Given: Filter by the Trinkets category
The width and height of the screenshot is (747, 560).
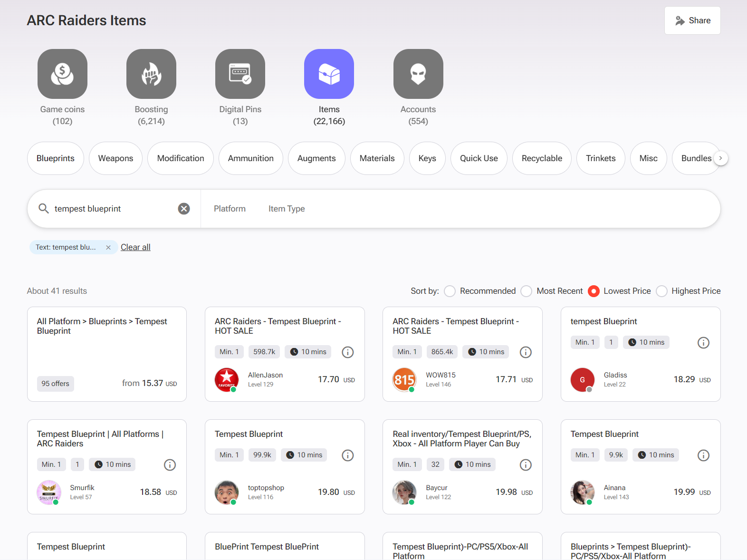Looking at the screenshot, I should click(x=601, y=158).
